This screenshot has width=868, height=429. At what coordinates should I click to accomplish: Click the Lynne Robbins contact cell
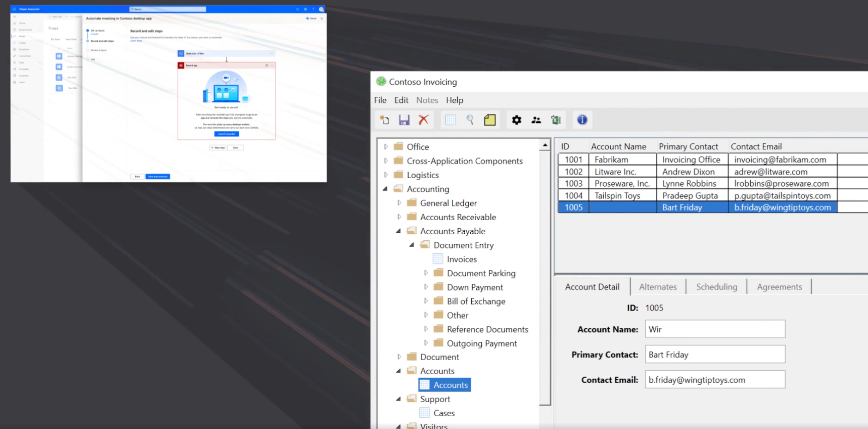692,183
